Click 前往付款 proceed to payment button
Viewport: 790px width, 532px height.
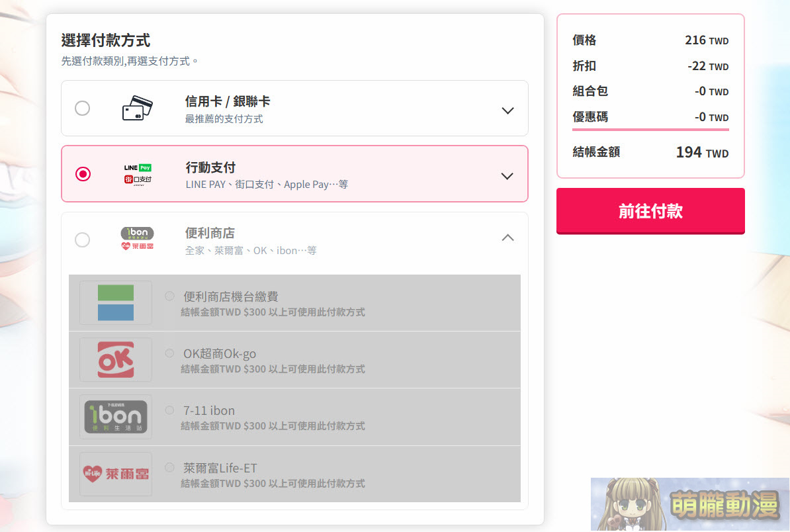pyautogui.click(x=650, y=211)
